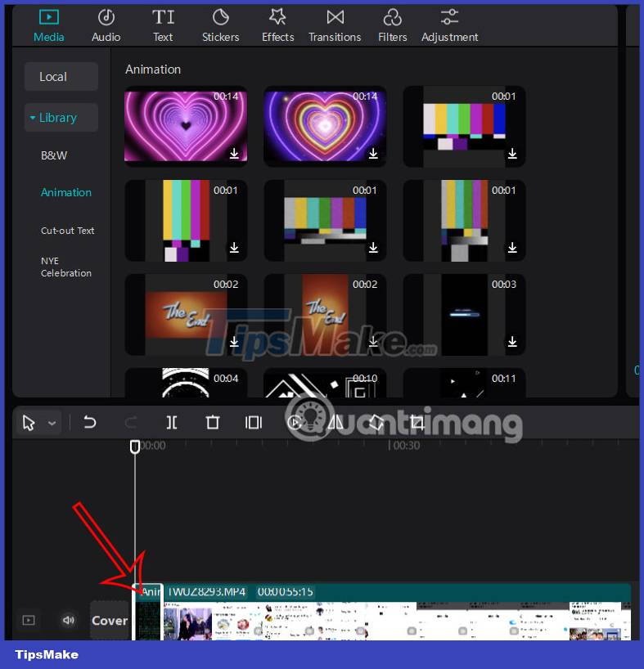The height and width of the screenshot is (669, 644).
Task: Open the Text tab
Action: (163, 26)
